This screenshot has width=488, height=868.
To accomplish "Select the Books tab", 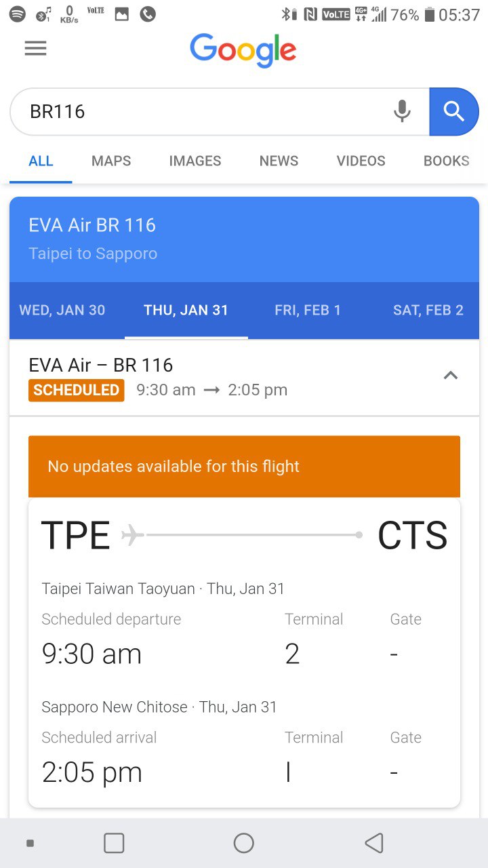I will [x=446, y=161].
